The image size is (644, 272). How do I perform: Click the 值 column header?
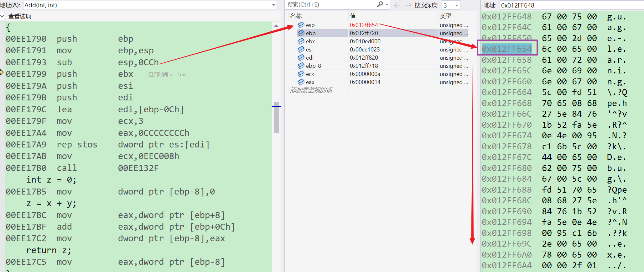click(353, 16)
